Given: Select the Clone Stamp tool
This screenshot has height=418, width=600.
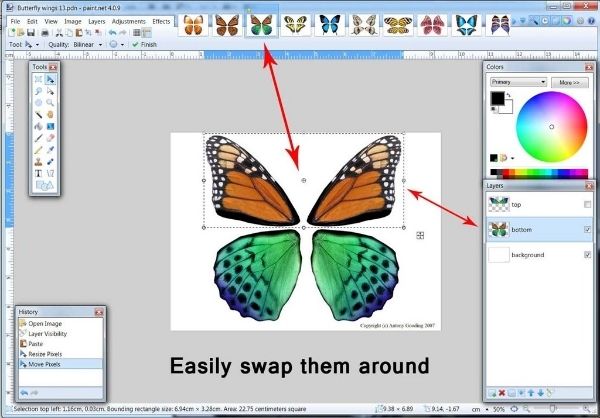Looking at the screenshot, I should point(38,162).
